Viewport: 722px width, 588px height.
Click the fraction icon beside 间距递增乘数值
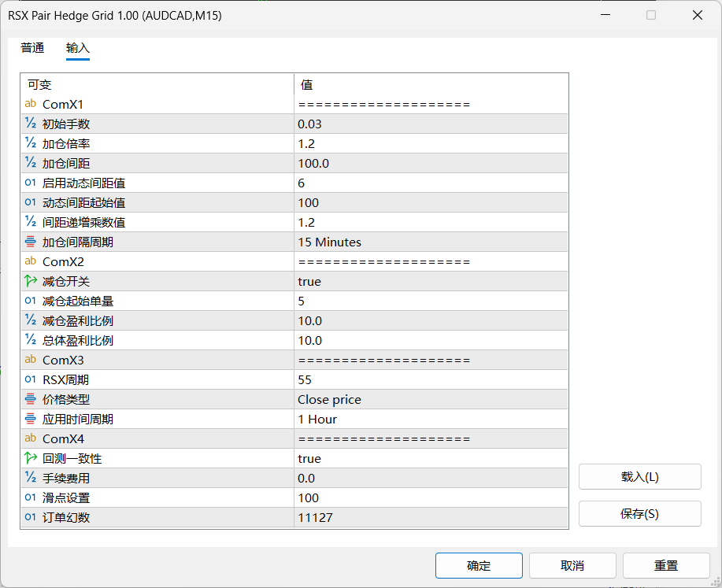pyautogui.click(x=31, y=222)
